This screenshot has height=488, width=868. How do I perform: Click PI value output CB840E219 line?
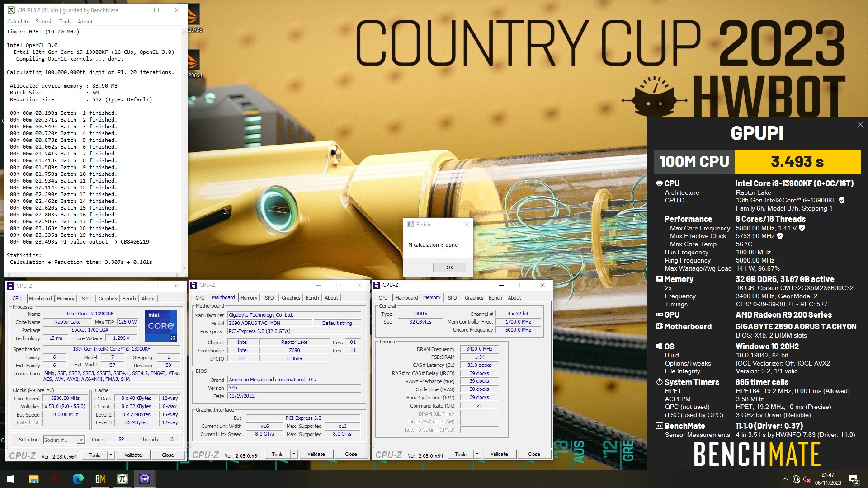point(80,242)
